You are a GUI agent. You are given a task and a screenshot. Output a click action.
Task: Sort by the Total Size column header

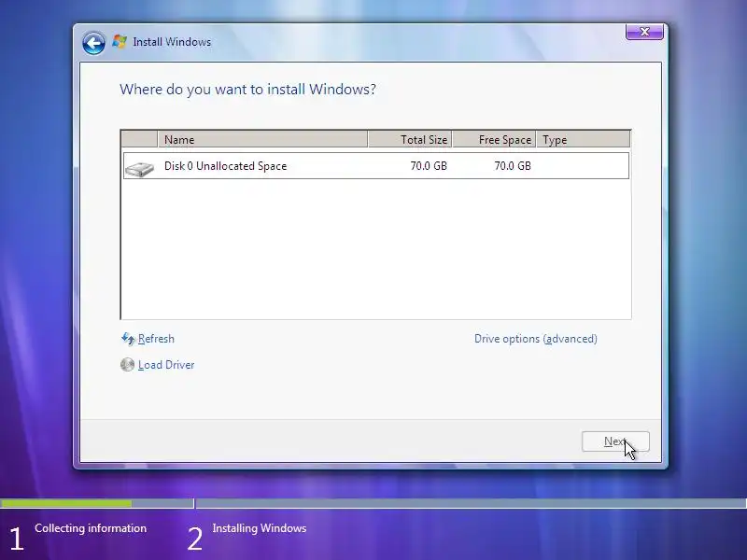click(410, 139)
